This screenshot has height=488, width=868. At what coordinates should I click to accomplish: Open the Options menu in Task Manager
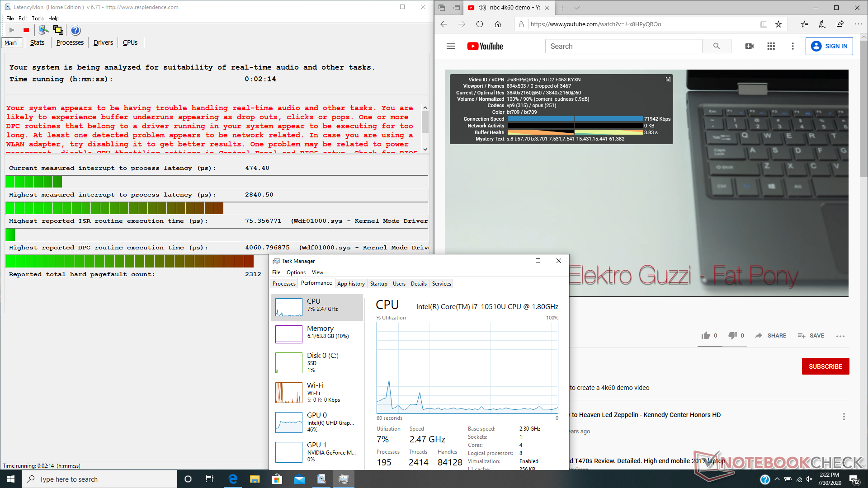pyautogui.click(x=296, y=272)
